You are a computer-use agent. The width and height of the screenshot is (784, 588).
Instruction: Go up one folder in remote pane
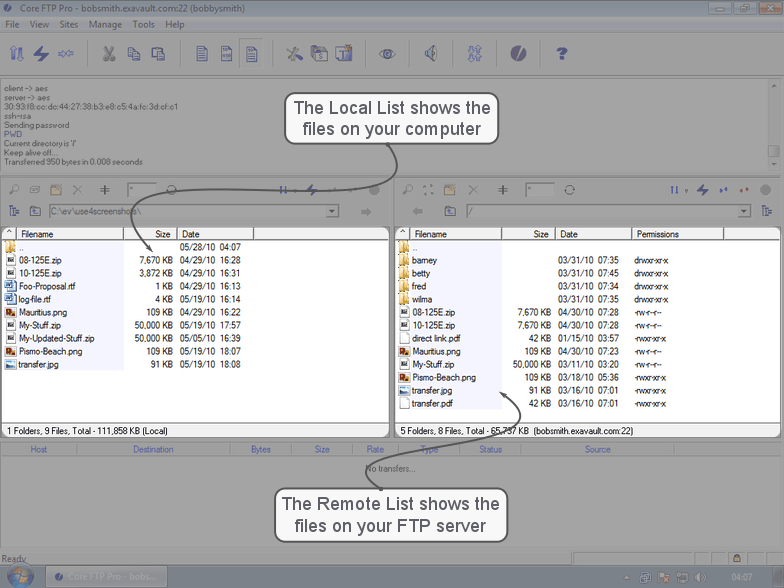coord(450,212)
